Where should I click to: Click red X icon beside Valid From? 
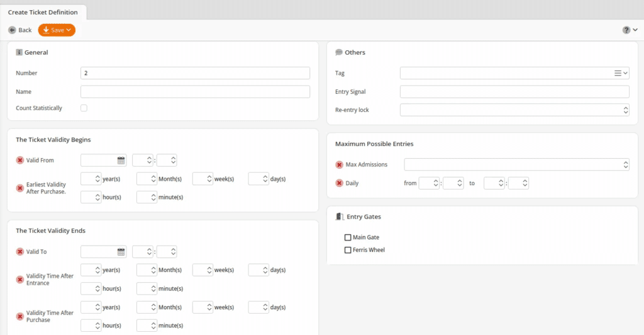click(19, 161)
